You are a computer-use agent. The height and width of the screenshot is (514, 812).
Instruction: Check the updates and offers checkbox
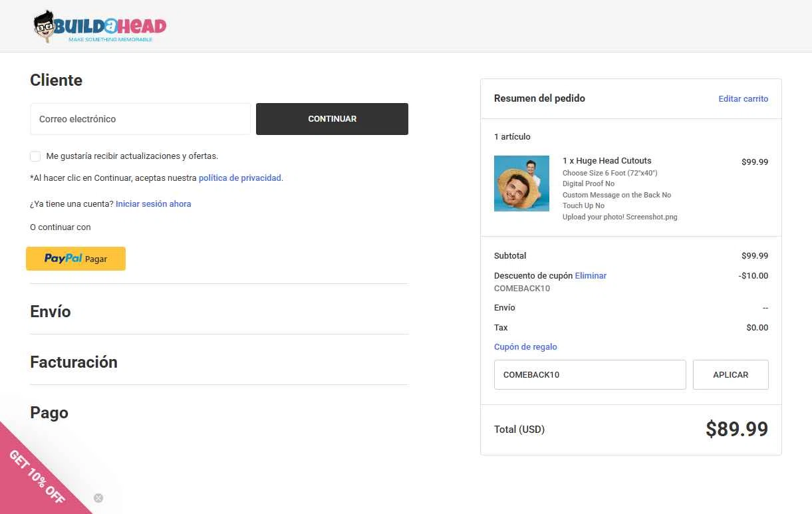tap(35, 156)
